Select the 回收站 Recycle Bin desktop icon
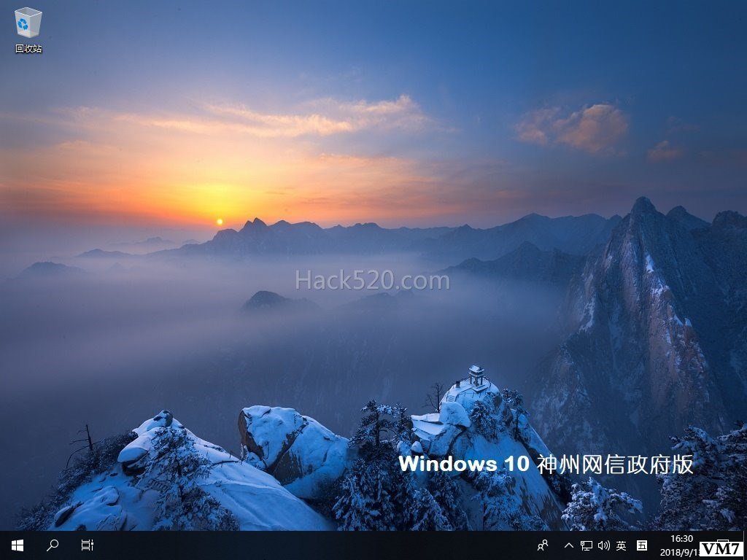Viewport: 747px width, 560px height. 28,29
